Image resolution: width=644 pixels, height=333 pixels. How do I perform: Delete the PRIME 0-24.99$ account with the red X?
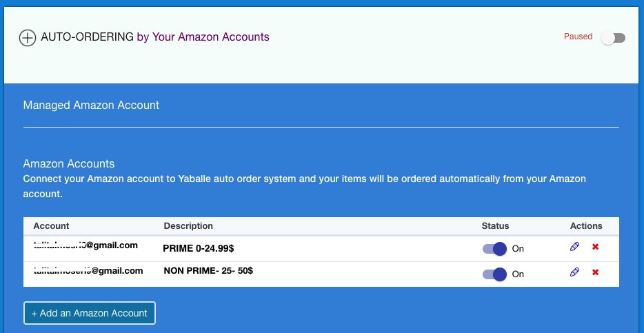(x=595, y=247)
